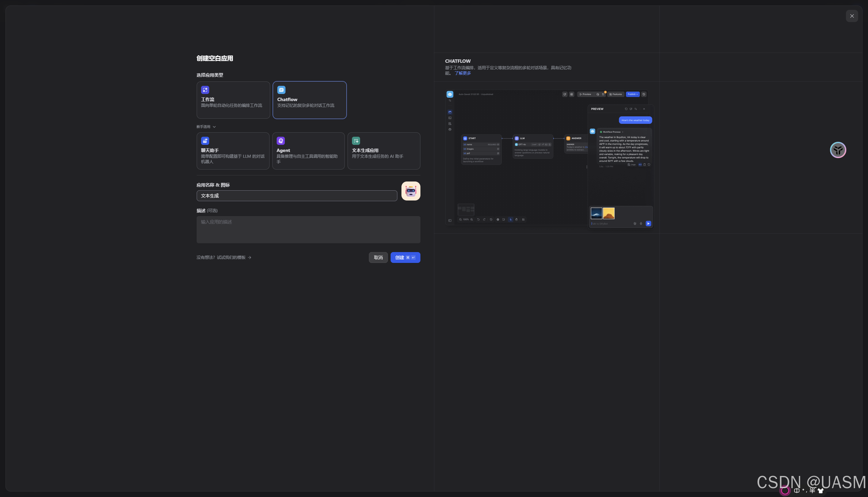Open Logs under the weather bot response
The image size is (868, 497).
click(x=632, y=165)
